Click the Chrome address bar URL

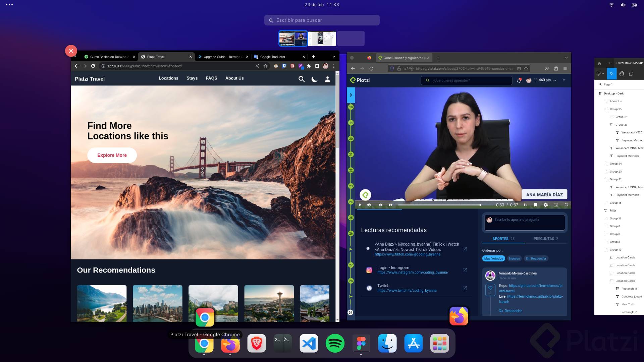coord(145,66)
